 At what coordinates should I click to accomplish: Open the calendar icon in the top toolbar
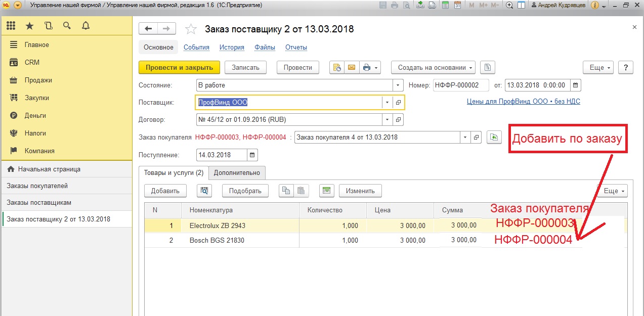click(x=457, y=6)
